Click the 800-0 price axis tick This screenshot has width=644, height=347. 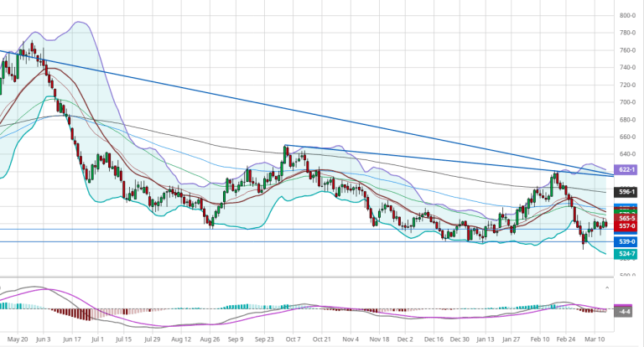pyautogui.click(x=626, y=16)
